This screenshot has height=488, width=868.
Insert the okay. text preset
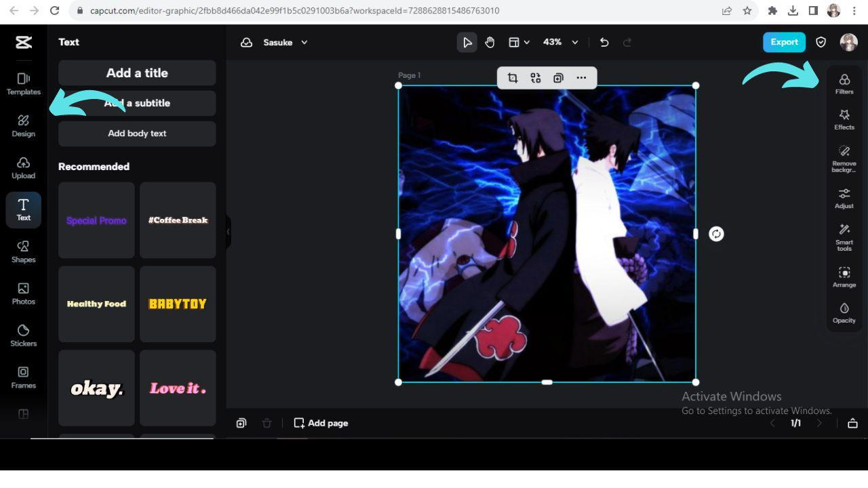pyautogui.click(x=96, y=388)
